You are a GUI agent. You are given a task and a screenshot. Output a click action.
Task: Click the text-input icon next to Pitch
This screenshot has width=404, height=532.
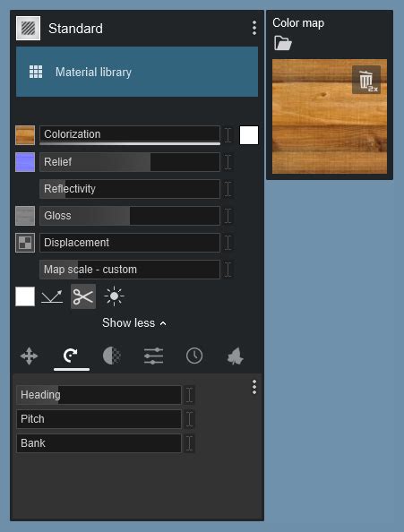click(x=190, y=419)
